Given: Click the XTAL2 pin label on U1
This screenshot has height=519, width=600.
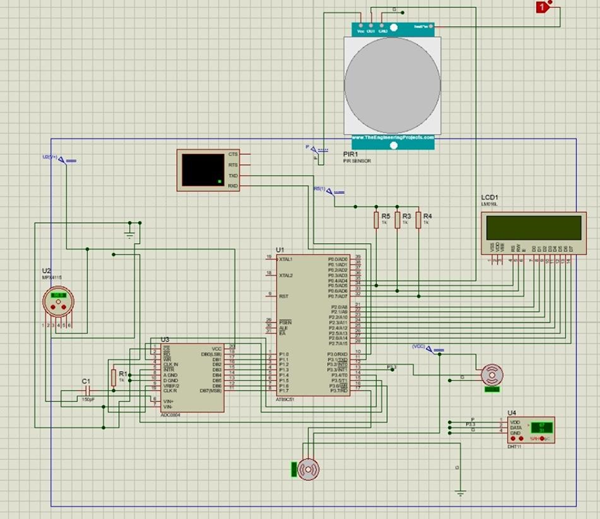Looking at the screenshot, I should tap(285, 275).
